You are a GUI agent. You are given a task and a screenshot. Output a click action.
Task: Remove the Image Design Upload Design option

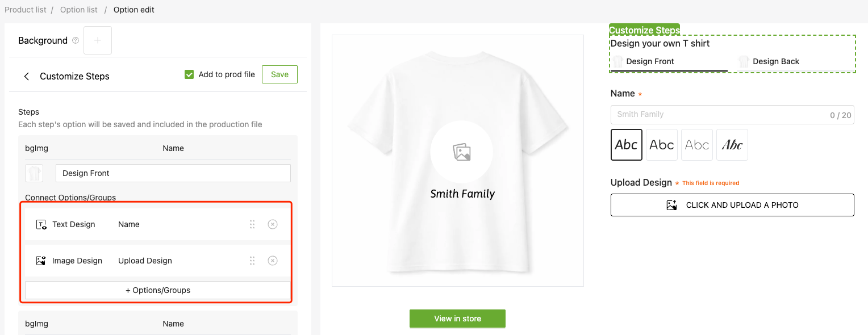(x=273, y=261)
